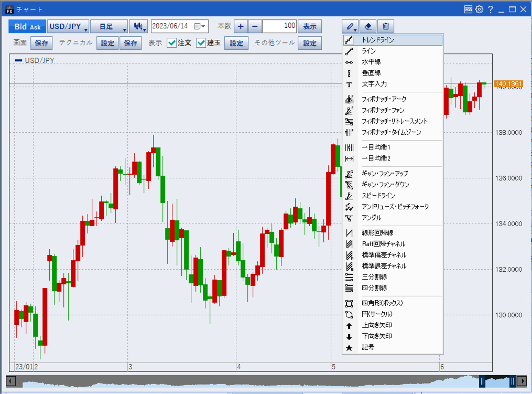Click the left handle of the range slider
Screen dimensions: 532x394
coord(482,381)
